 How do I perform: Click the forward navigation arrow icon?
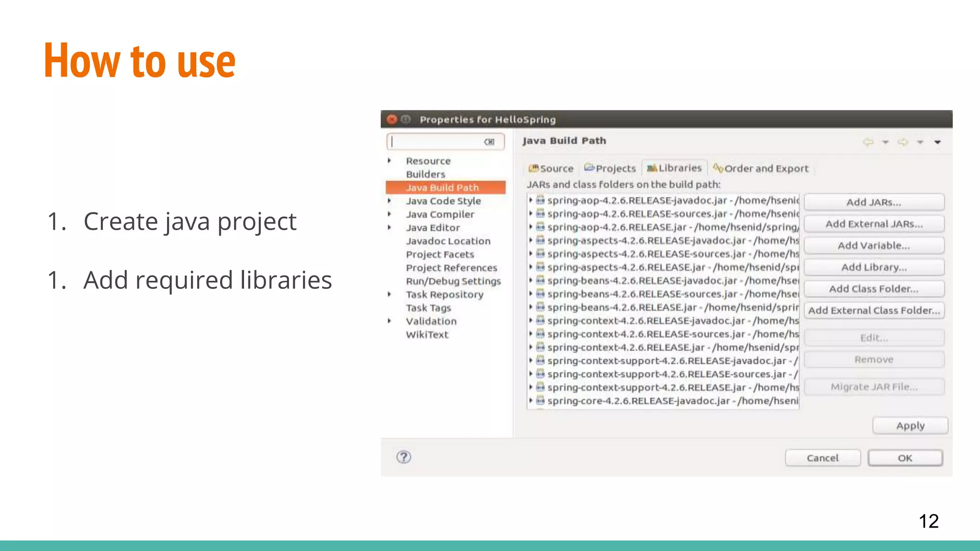coord(902,142)
